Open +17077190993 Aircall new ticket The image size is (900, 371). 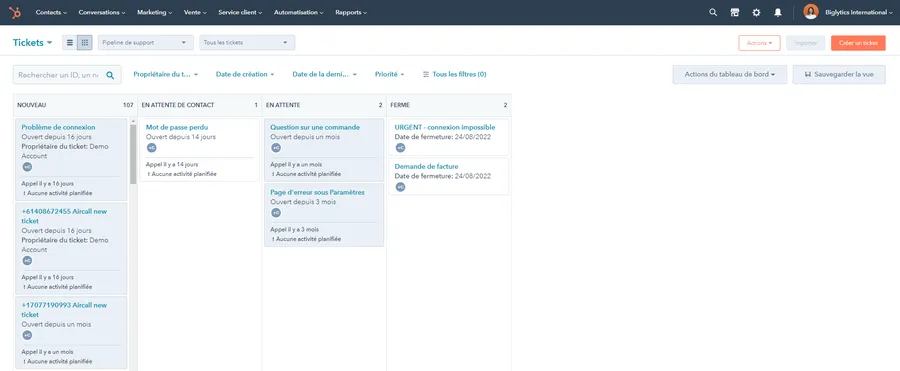click(64, 310)
